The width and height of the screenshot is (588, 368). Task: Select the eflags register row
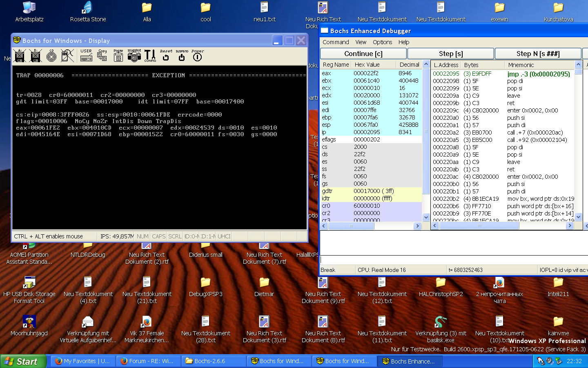point(371,139)
